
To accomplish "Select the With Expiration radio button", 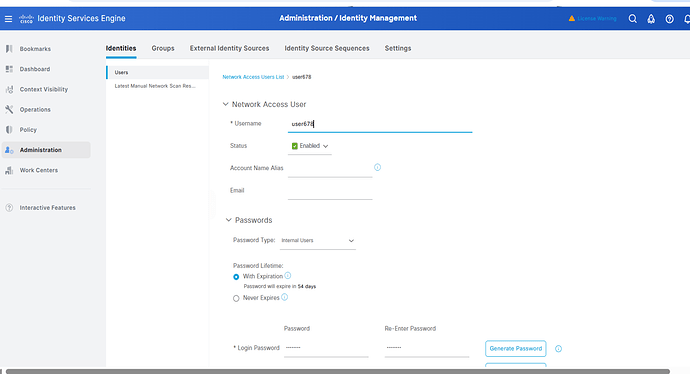I will point(236,277).
